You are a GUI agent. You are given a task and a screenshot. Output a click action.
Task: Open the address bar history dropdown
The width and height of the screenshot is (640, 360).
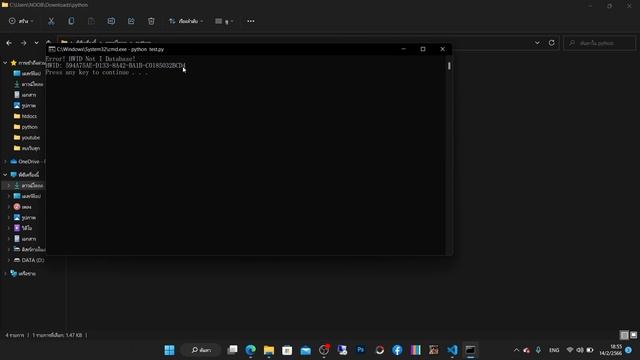(x=537, y=43)
